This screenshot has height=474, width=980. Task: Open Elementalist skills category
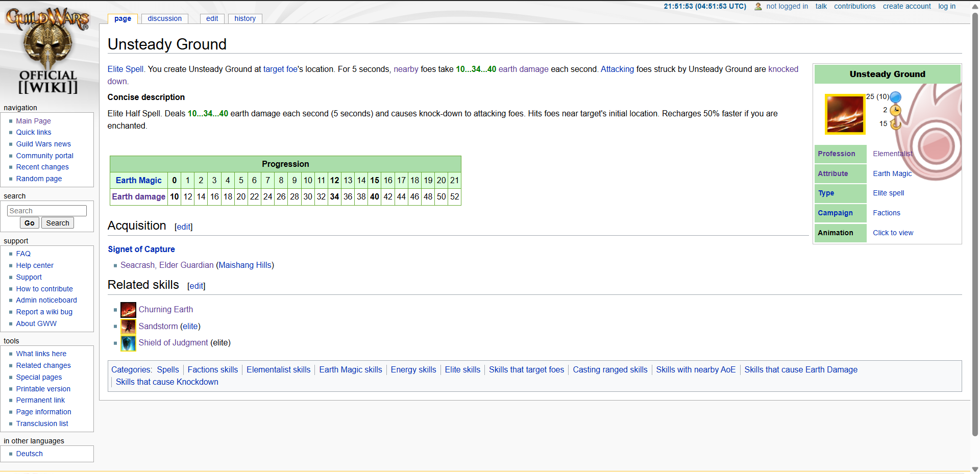pos(278,370)
